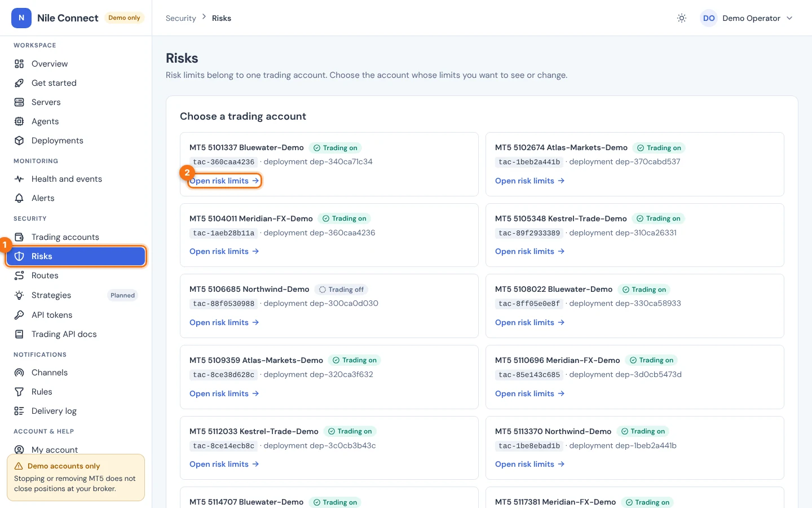
Task: Click the Alerts bell icon
Action: coord(19,198)
